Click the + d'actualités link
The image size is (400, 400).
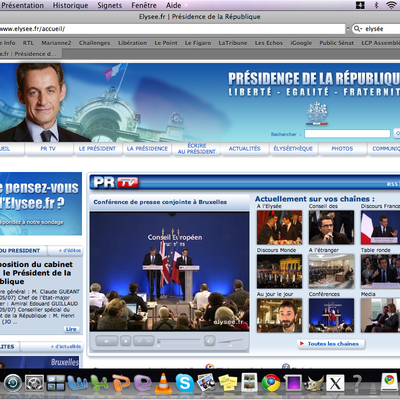66,346
